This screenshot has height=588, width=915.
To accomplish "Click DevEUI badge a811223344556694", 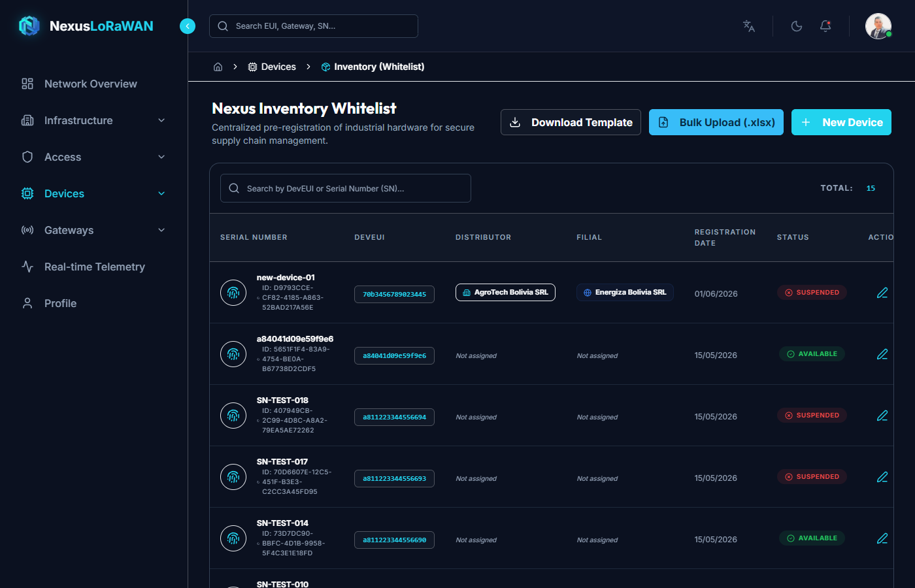I will click(x=394, y=417).
